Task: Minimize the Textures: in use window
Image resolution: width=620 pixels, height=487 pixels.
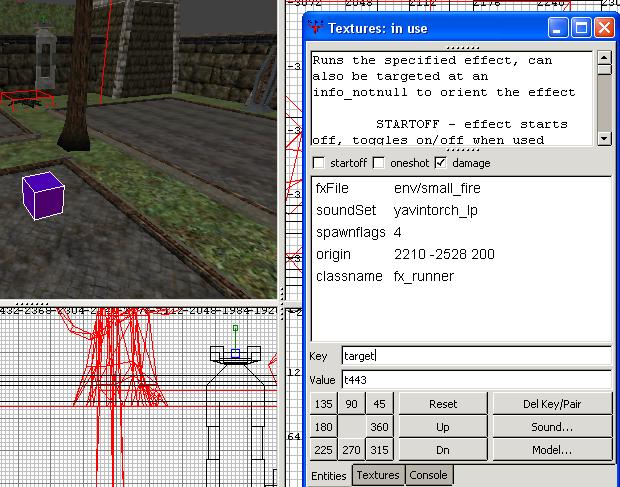Action: pos(558,28)
